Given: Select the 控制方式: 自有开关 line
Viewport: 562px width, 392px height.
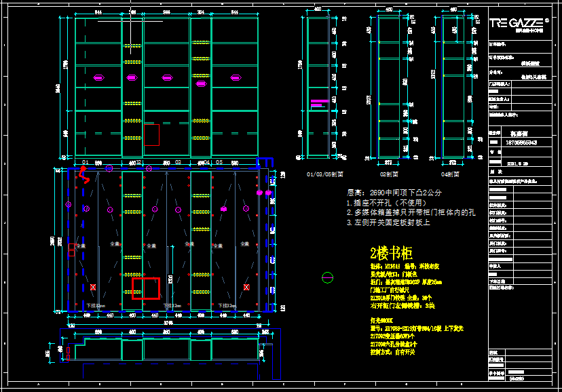Looking at the screenshot, I should [392, 352].
